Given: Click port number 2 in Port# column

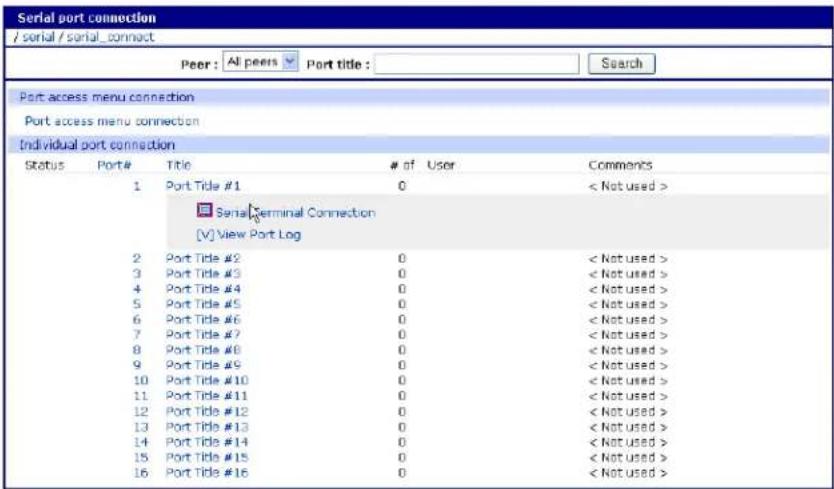Looking at the screenshot, I should coord(137,258).
